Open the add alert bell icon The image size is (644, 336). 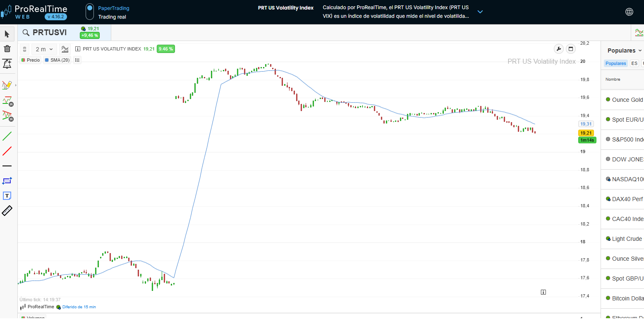[x=7, y=64]
